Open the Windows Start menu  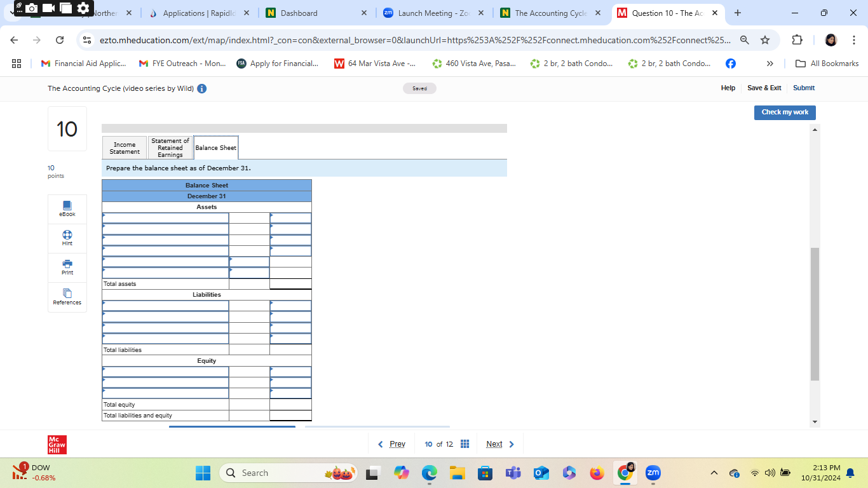pos(203,473)
